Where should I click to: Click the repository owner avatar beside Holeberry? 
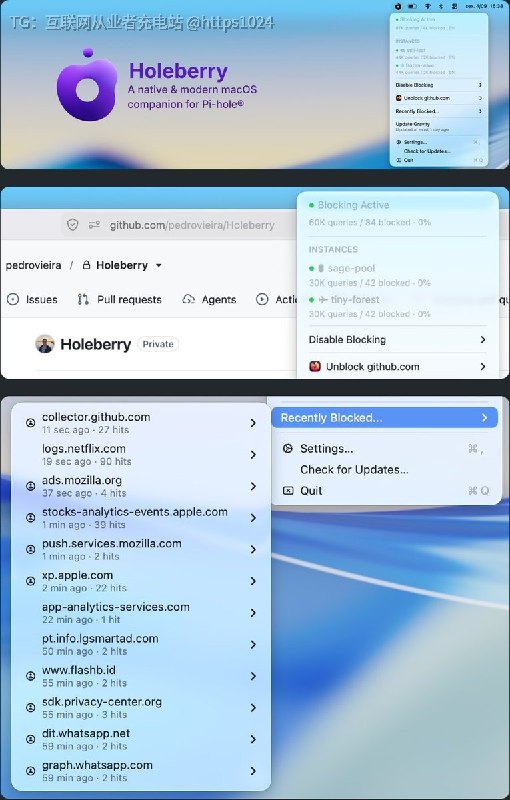click(45, 344)
